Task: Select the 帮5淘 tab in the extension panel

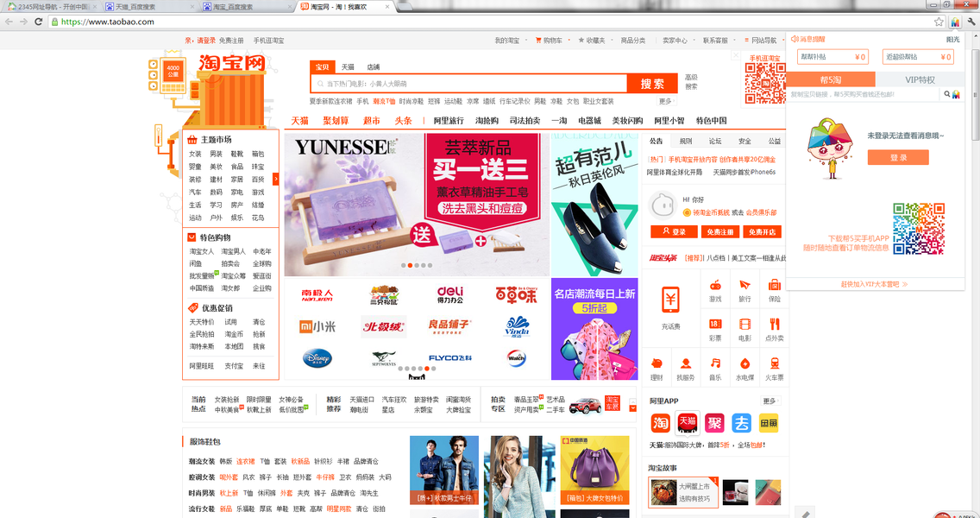Action: click(x=831, y=79)
